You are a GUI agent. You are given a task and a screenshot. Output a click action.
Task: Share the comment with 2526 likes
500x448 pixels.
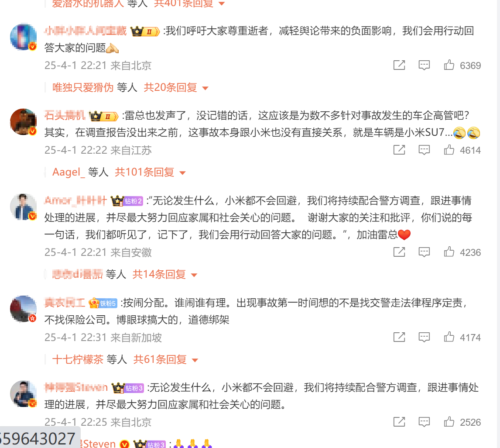[x=399, y=422]
